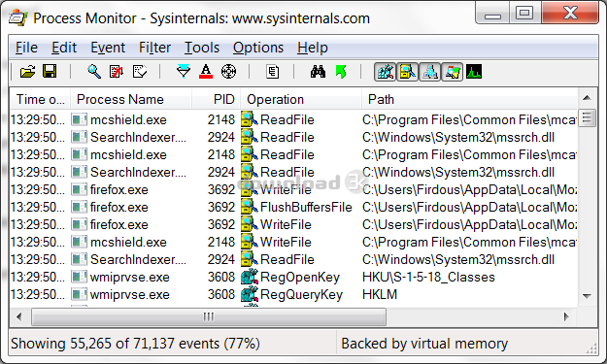Toggle Show Registry Activity button

(x=385, y=72)
